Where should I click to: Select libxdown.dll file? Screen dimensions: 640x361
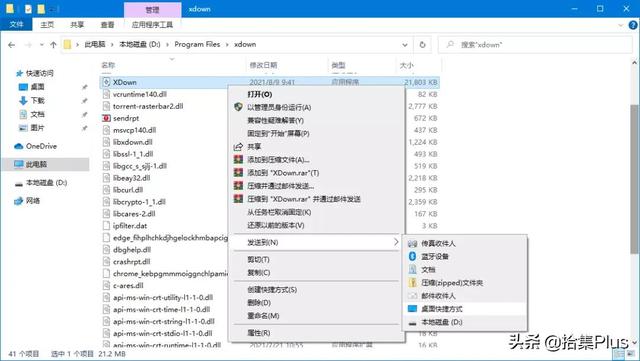[133, 142]
